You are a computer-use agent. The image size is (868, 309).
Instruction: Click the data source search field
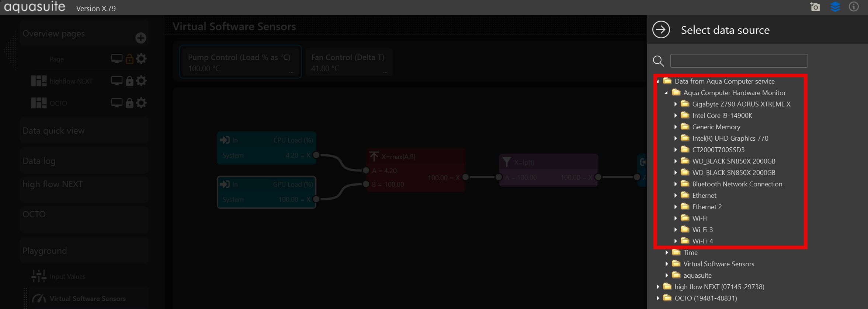pos(739,61)
